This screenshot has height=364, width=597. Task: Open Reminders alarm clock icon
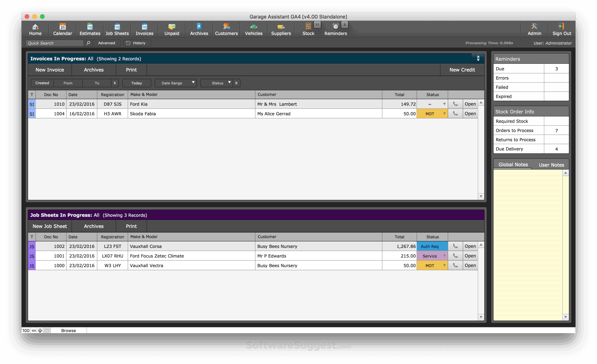click(336, 27)
